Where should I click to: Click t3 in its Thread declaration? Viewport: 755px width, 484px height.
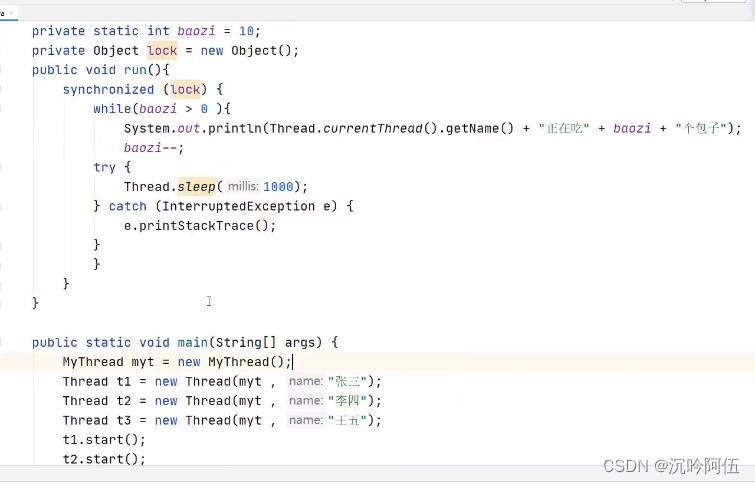click(x=124, y=420)
